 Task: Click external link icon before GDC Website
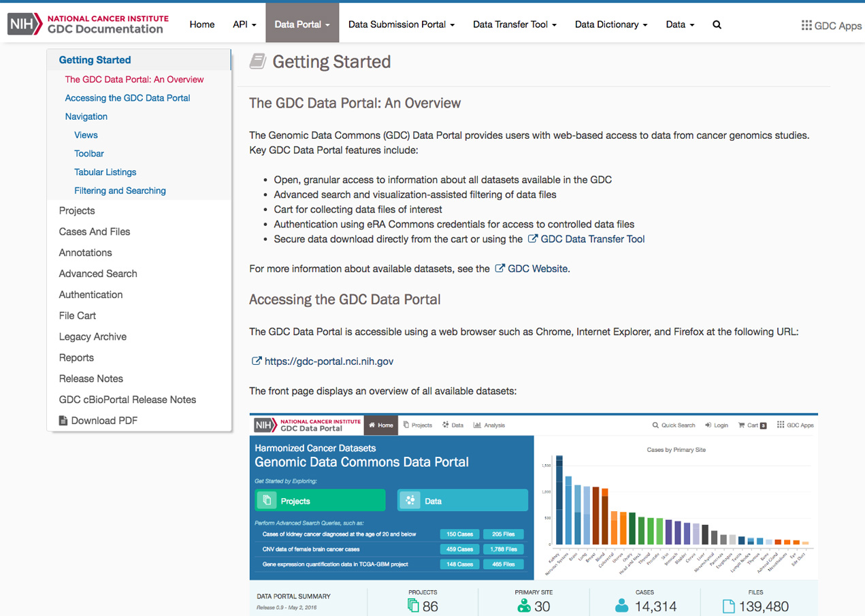click(500, 268)
